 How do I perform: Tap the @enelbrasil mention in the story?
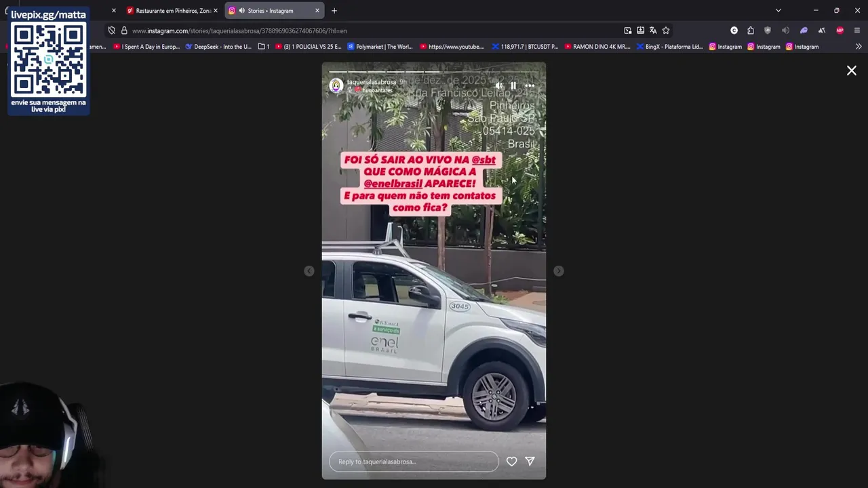click(393, 184)
